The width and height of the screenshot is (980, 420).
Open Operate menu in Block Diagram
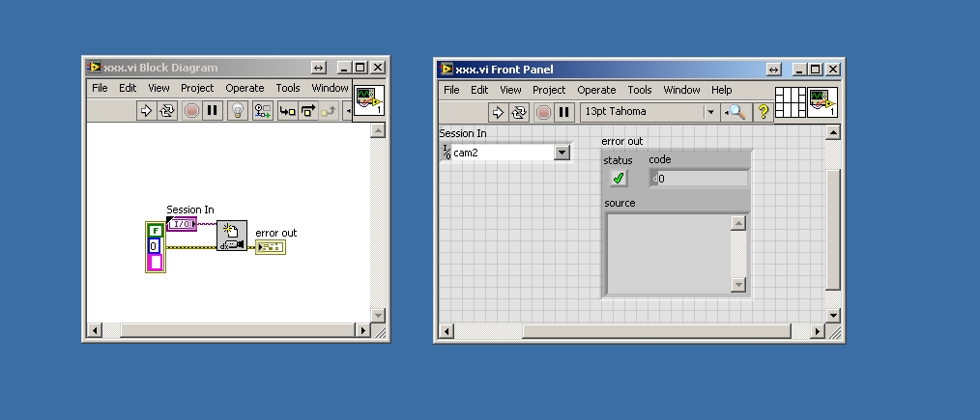245,88
